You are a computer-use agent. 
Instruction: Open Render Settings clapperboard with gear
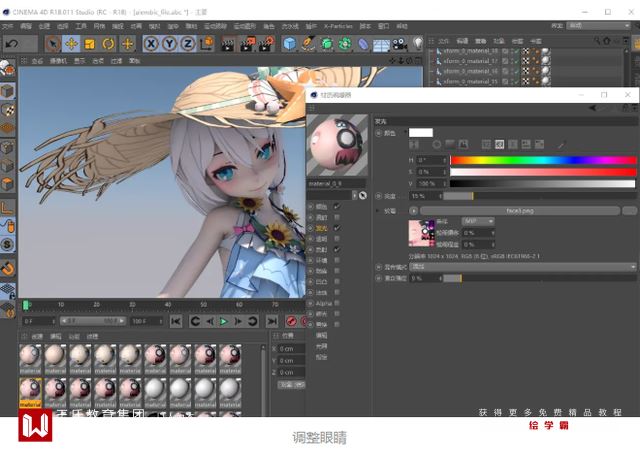[x=267, y=44]
